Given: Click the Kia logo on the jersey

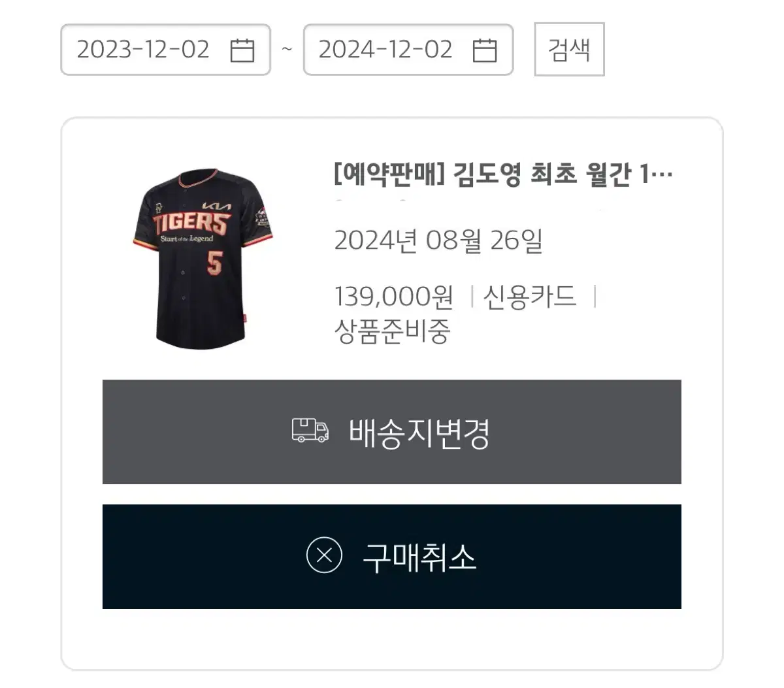Looking at the screenshot, I should (216, 206).
